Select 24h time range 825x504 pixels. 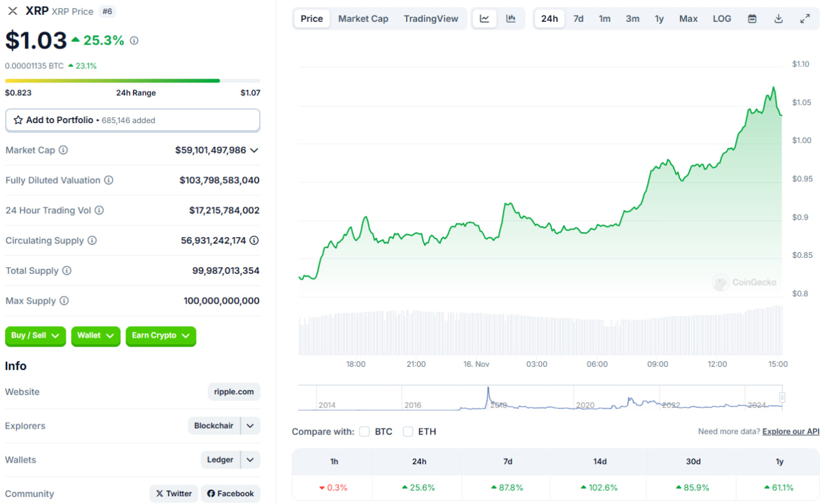[550, 19]
